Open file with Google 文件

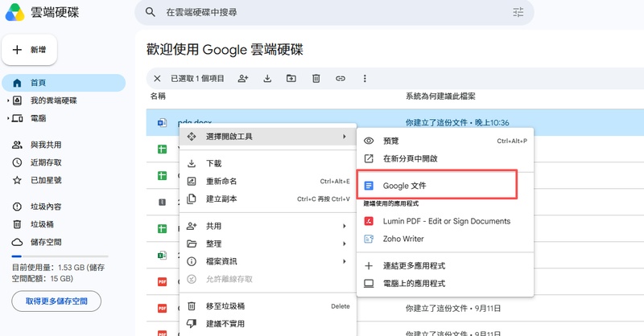[x=445, y=186]
